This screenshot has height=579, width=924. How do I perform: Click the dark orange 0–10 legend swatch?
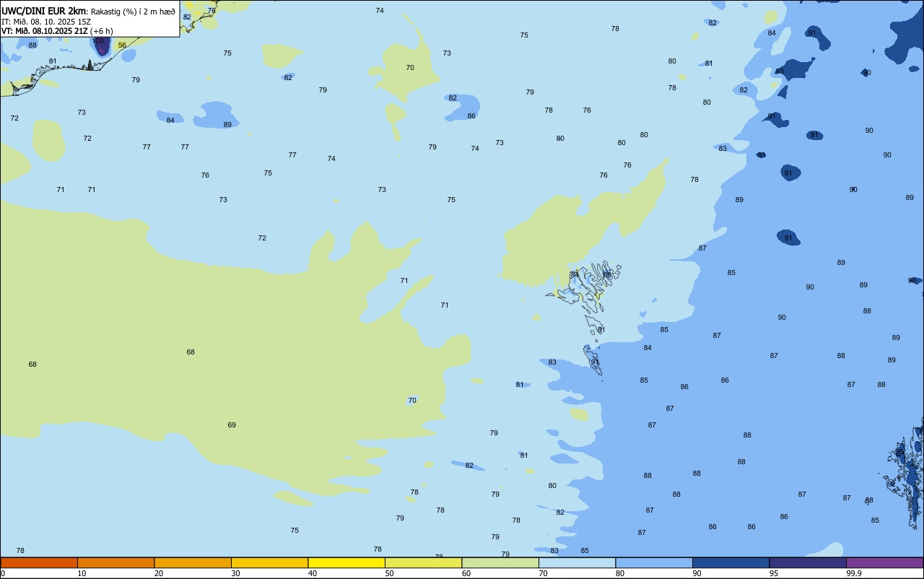point(39,562)
